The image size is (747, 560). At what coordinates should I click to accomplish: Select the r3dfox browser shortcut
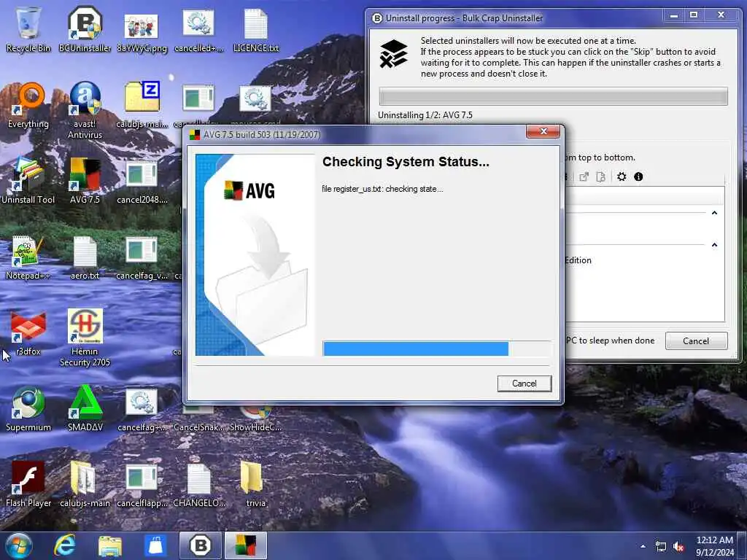28,333
